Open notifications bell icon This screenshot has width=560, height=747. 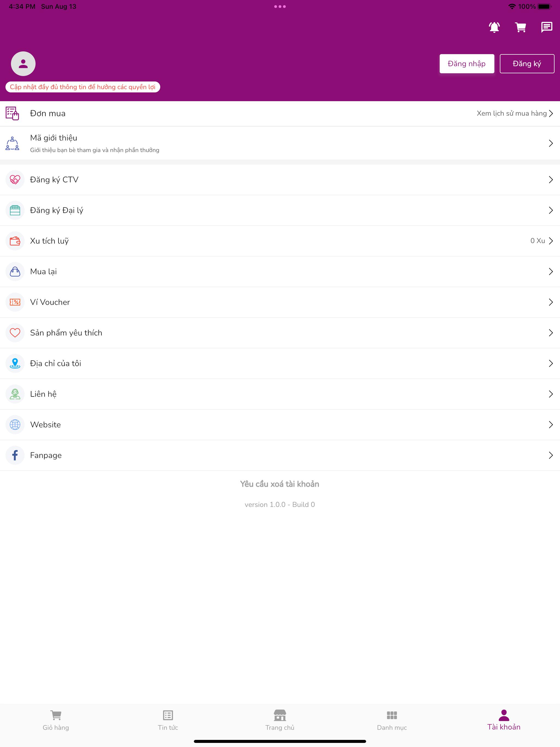pyautogui.click(x=494, y=27)
